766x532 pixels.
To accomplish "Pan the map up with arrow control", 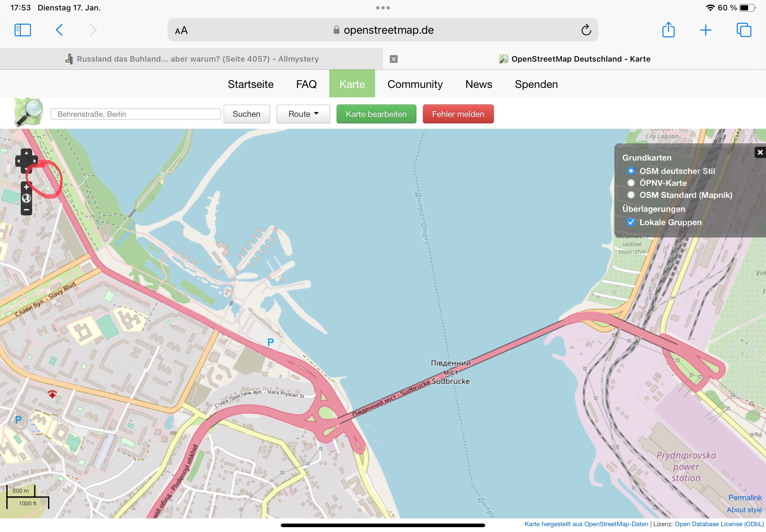I will (26, 153).
